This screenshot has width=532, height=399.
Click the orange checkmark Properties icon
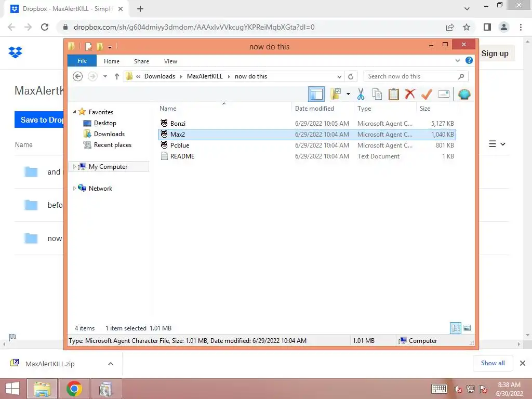(427, 94)
